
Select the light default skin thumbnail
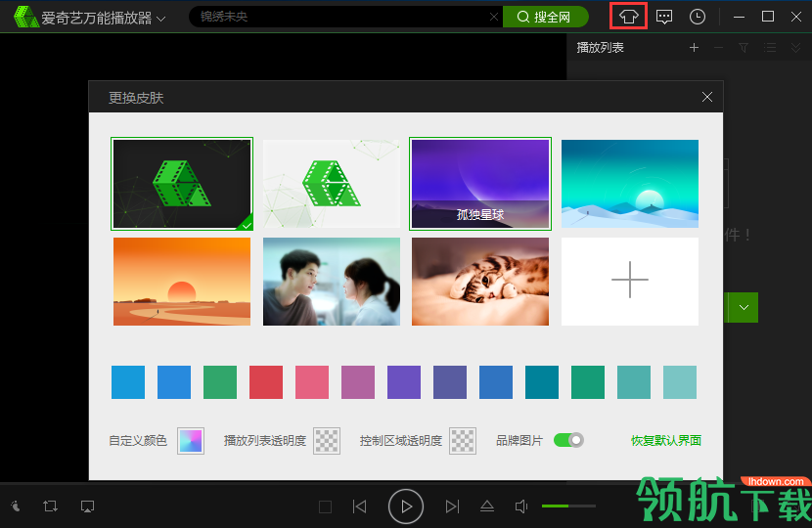pyautogui.click(x=332, y=184)
